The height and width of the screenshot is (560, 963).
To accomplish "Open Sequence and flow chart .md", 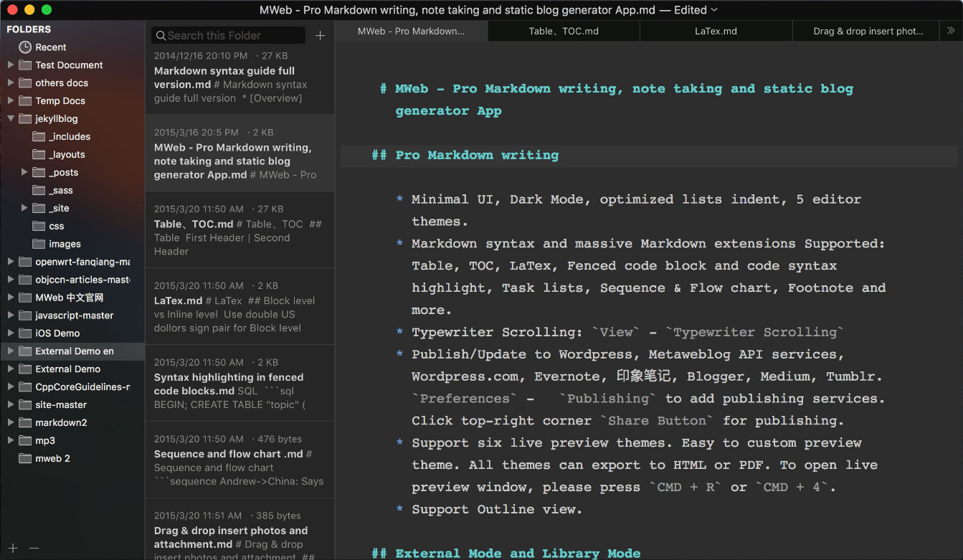I will click(x=239, y=460).
